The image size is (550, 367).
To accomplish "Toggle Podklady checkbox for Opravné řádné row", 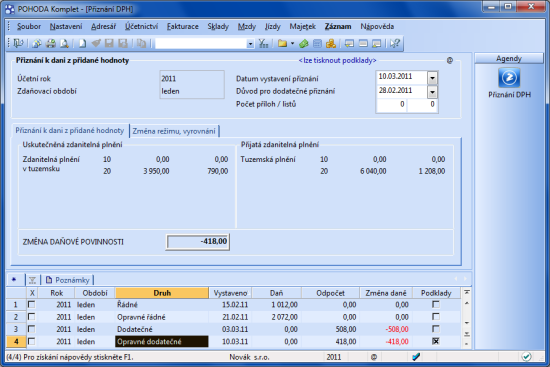I will pos(436,316).
